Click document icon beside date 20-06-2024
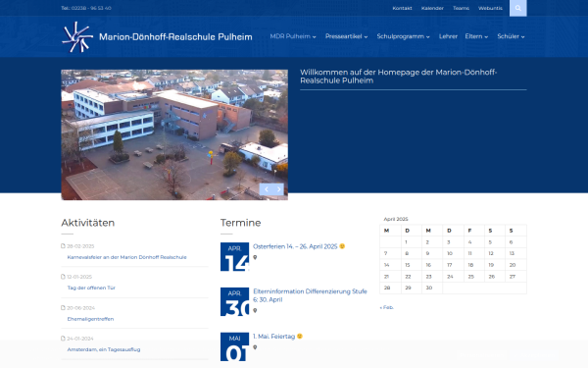Viewport: 588px width, 368px height. tap(63, 307)
